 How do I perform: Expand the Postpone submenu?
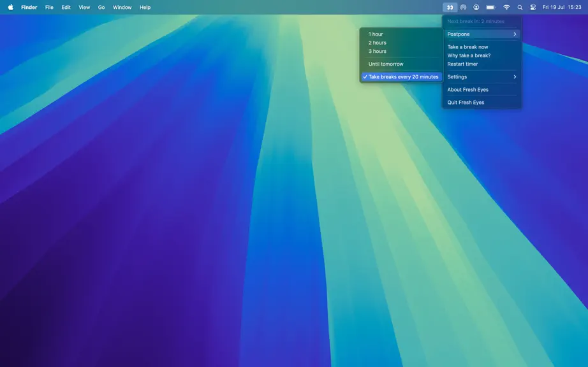click(x=481, y=34)
